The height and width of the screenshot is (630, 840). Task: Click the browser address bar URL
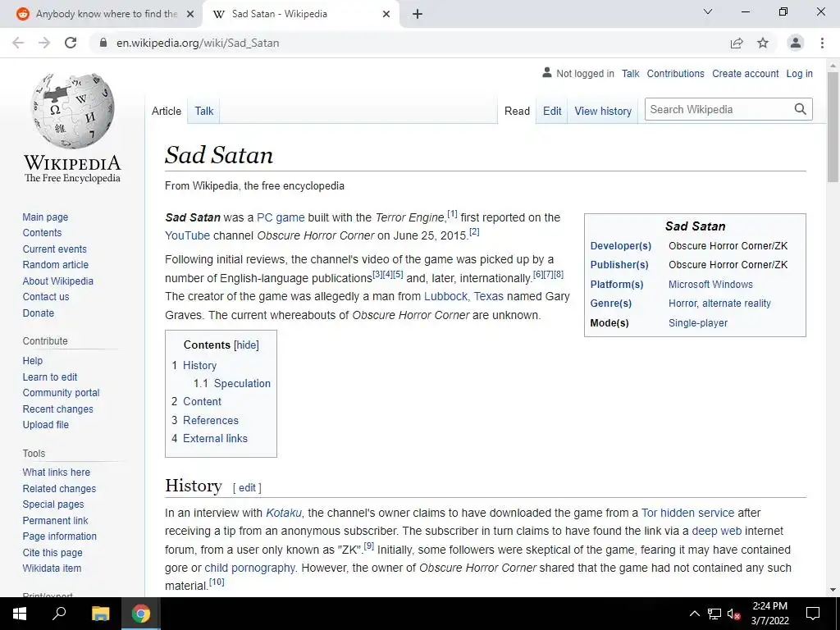(x=198, y=43)
